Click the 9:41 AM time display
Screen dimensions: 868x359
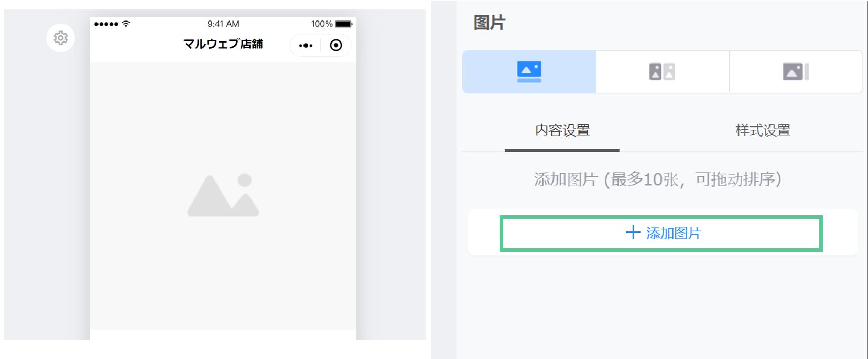point(223,24)
